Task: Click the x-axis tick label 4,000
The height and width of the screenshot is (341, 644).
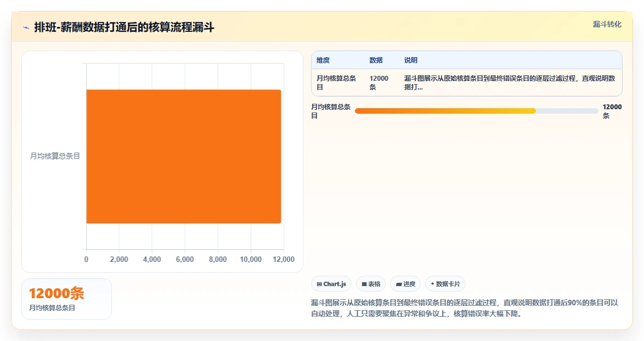Action: point(152,259)
